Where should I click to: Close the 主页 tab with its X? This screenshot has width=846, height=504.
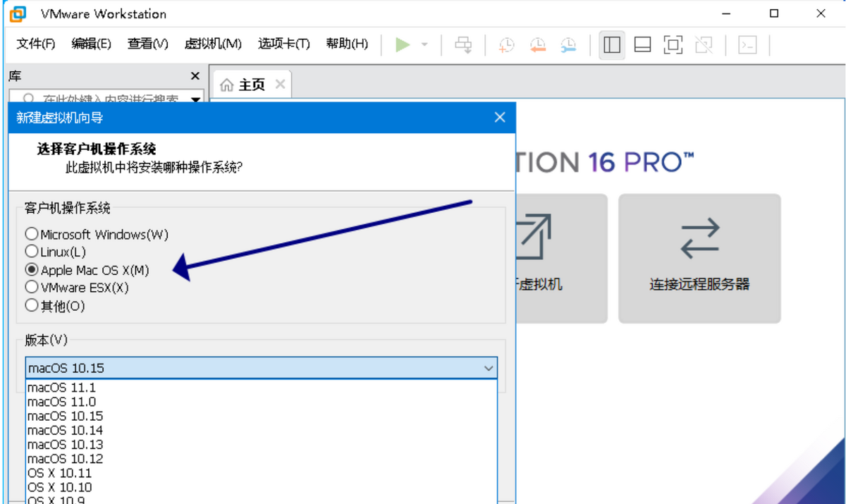(280, 85)
